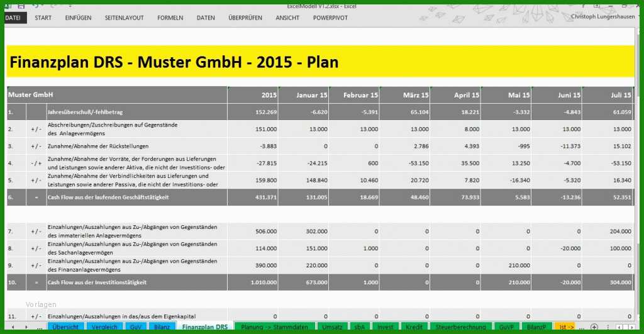Open the DATEN ribbon tab

[x=206, y=18]
